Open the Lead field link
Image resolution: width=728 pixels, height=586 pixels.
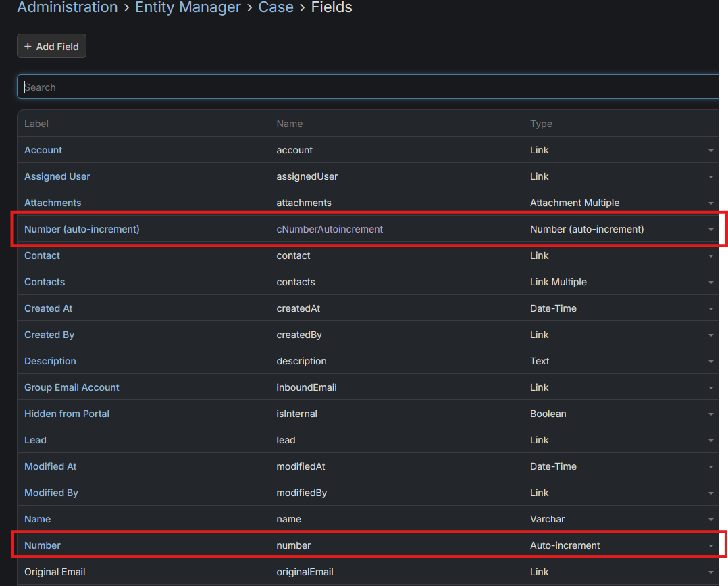coord(35,440)
